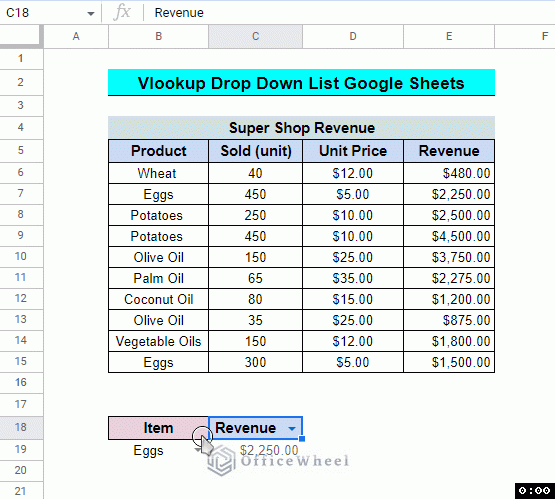Click the revenue value $1,800.00

tap(449, 341)
